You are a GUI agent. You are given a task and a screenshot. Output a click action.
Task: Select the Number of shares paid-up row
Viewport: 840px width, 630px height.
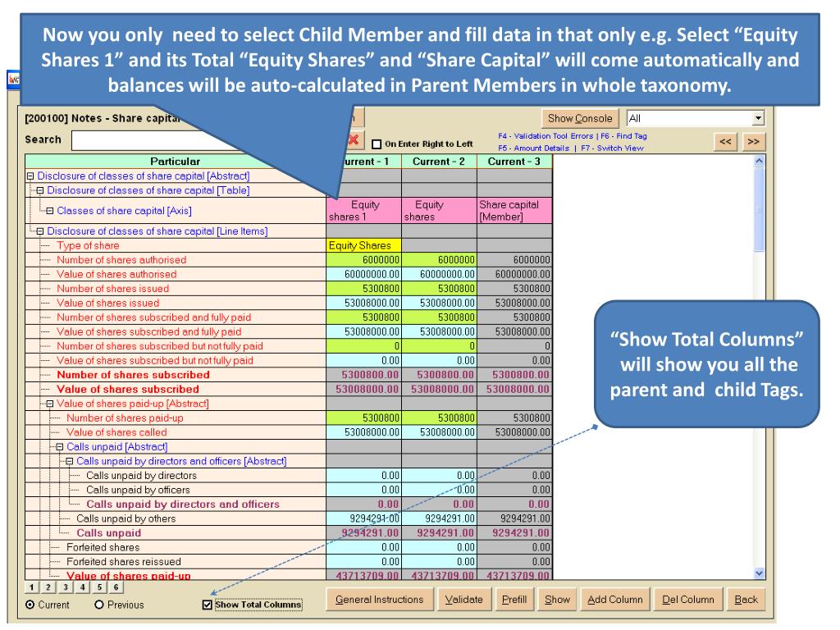(176, 418)
